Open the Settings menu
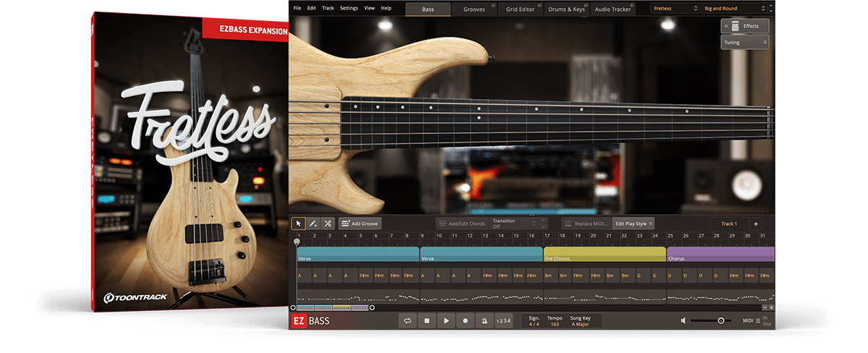Screen dimensions: 868x353 (x=349, y=8)
